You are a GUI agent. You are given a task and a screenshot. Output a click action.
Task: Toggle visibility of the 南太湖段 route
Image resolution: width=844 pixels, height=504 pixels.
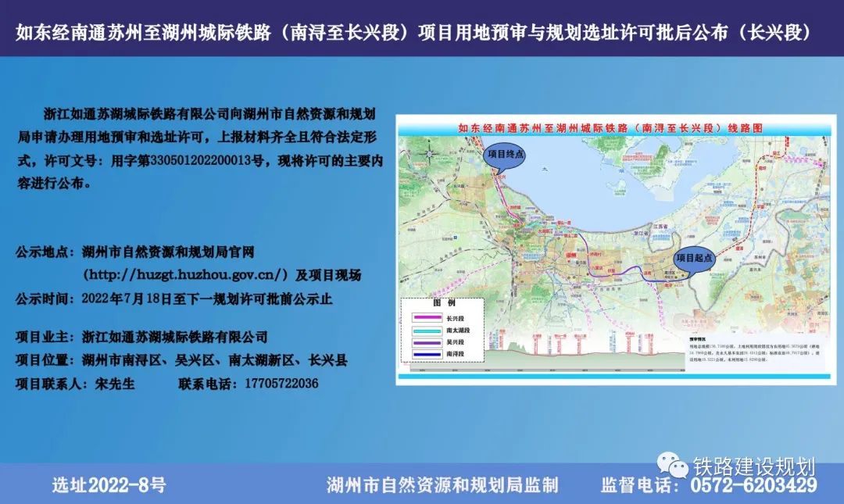[459, 330]
